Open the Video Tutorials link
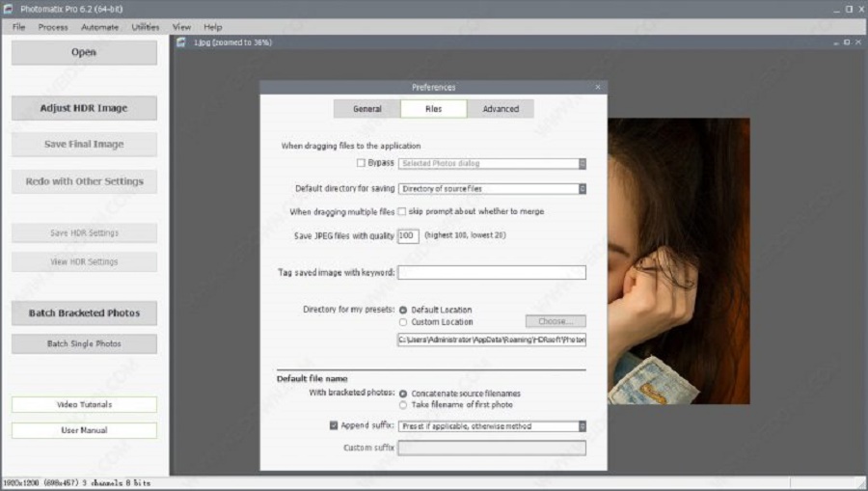Screen dimensions: 868x491 click(84, 404)
